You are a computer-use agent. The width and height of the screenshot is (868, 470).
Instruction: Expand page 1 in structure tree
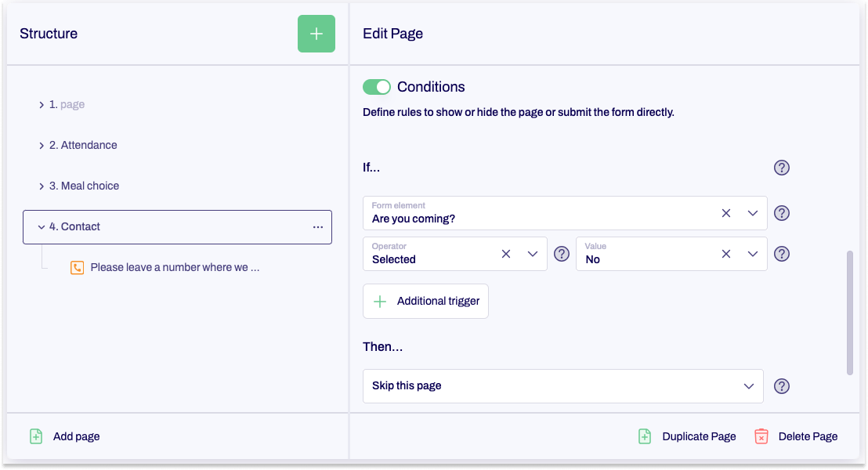[42, 105]
